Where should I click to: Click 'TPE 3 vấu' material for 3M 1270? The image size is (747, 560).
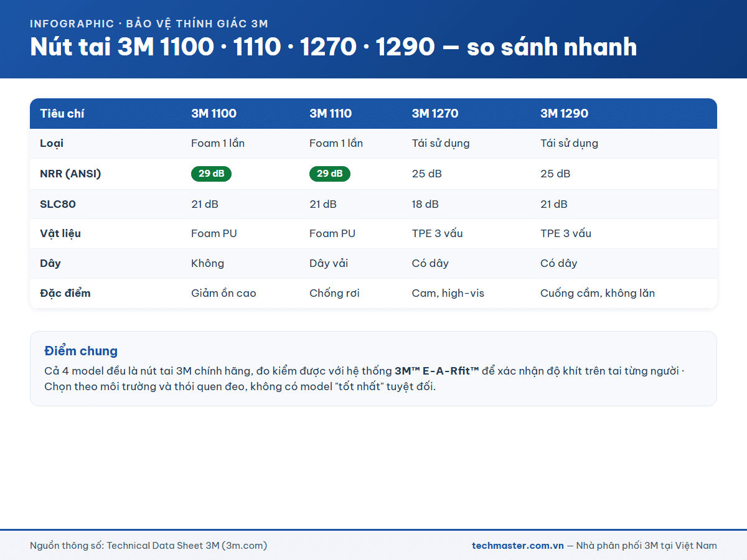pyautogui.click(x=438, y=234)
